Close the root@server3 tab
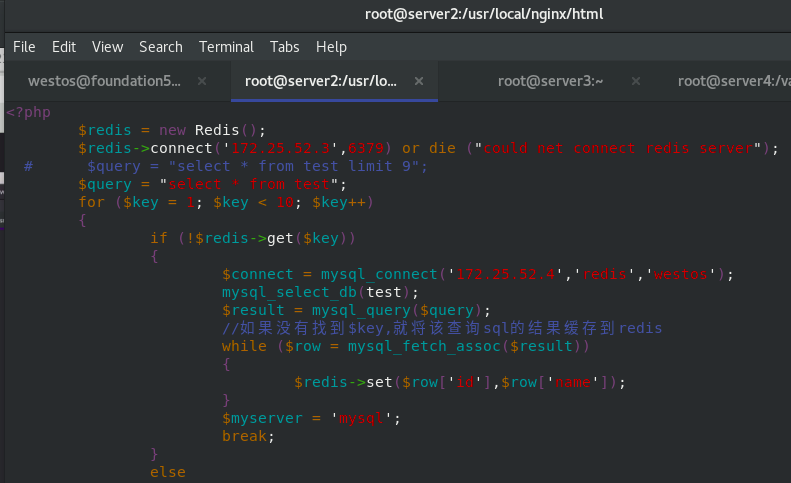 point(636,81)
